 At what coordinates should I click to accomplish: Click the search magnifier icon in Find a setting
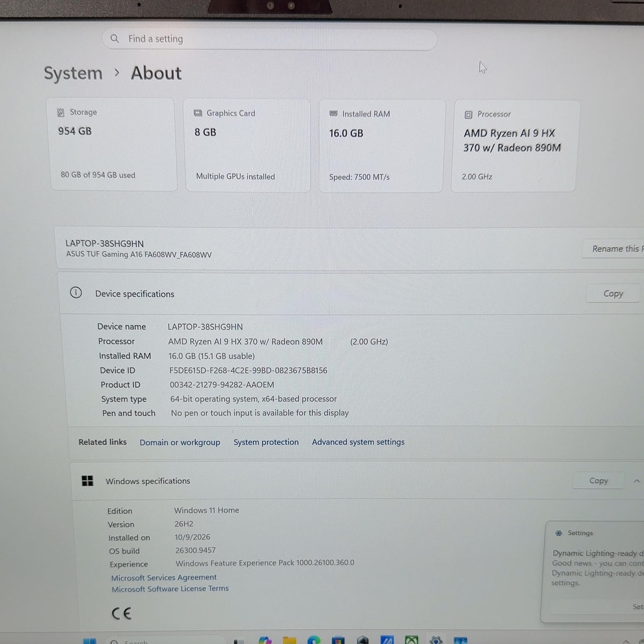[x=114, y=39]
